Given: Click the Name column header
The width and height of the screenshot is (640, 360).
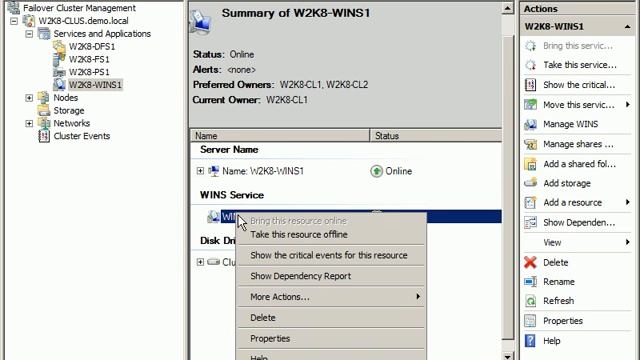Looking at the screenshot, I should [280, 136].
